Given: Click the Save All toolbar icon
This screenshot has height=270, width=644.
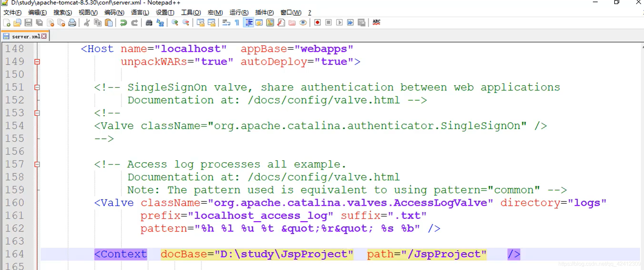Looking at the screenshot, I should click(x=39, y=23).
